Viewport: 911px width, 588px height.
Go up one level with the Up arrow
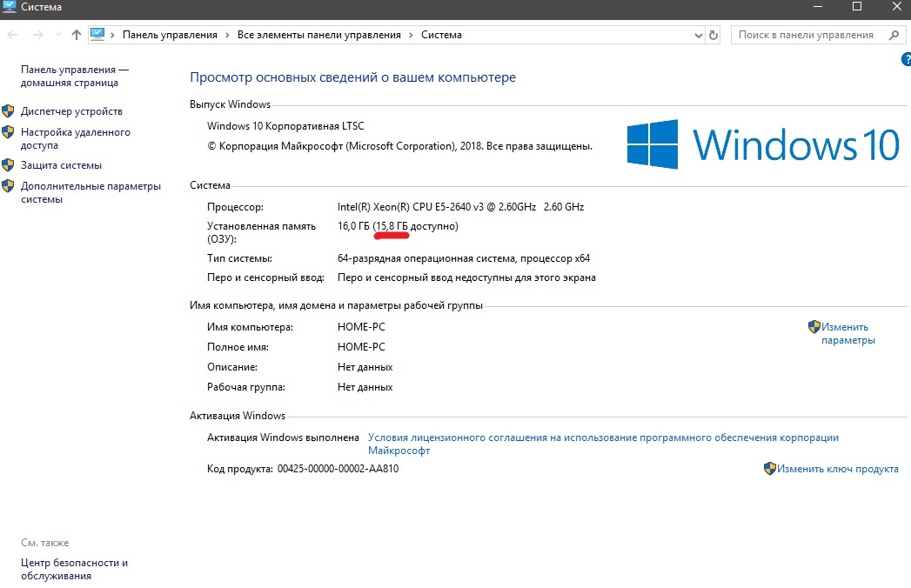(x=76, y=35)
